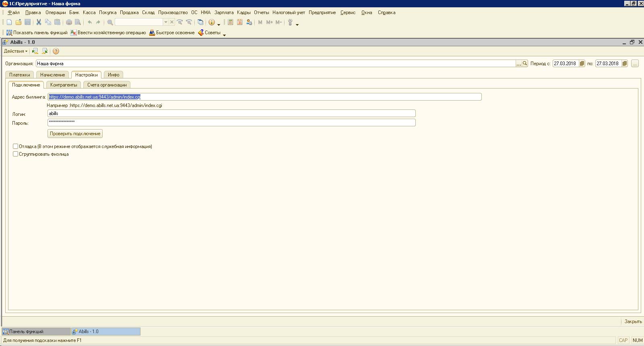
Task: Click the Логин input field
Action: pyautogui.click(x=231, y=113)
